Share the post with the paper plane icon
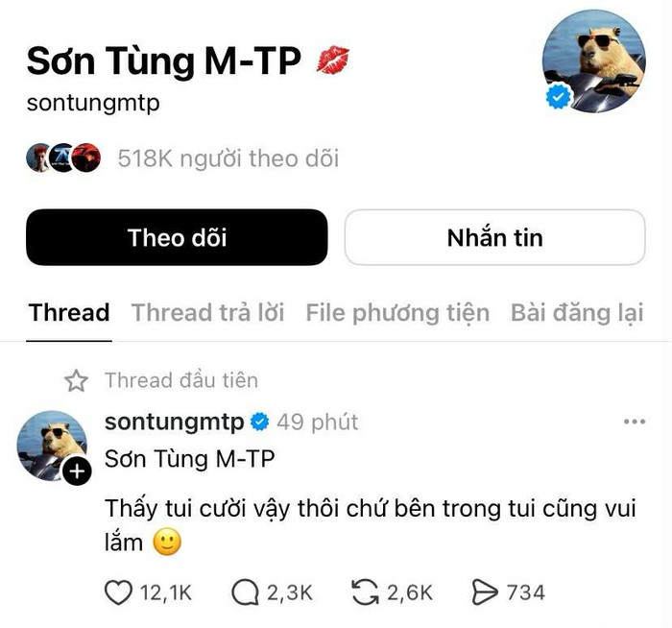The image size is (672, 628). tap(485, 592)
